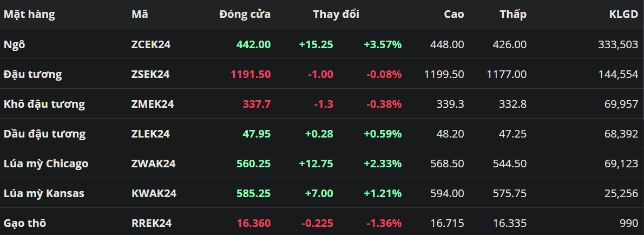644x235 pixels.
Task: Click the KWAK24 ticker symbol
Action: 154,193
